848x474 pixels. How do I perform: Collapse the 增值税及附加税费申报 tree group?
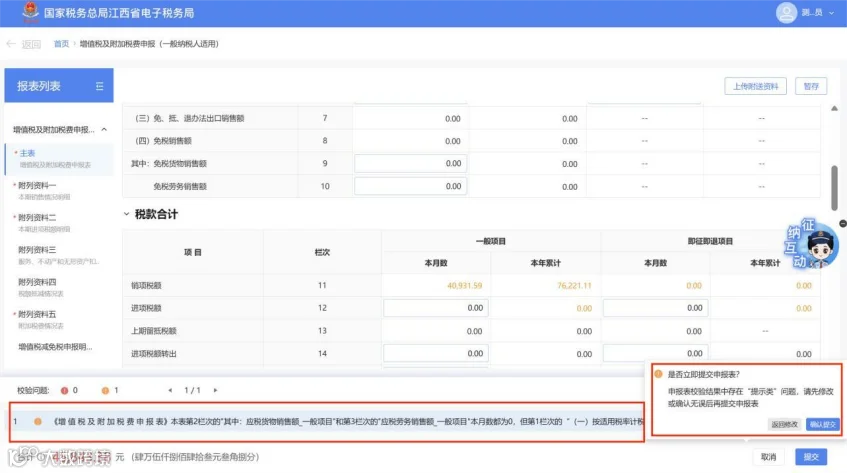click(104, 130)
